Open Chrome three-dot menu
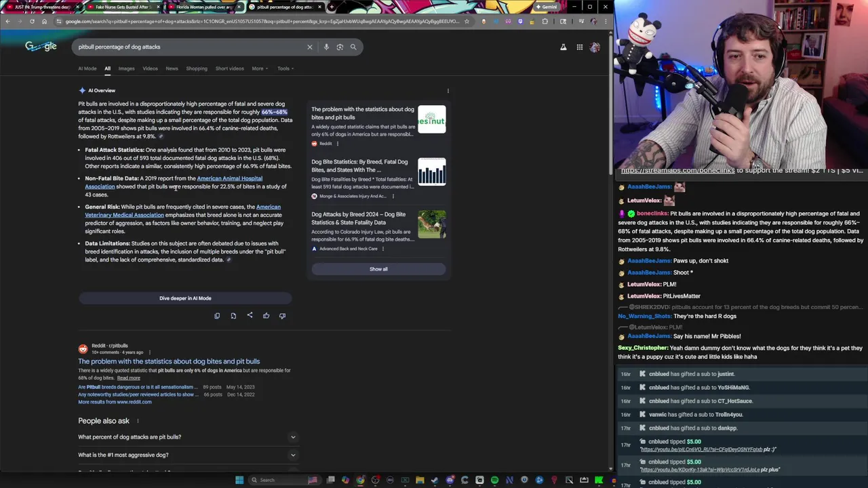Viewport: 868px width, 488px height. click(x=606, y=21)
